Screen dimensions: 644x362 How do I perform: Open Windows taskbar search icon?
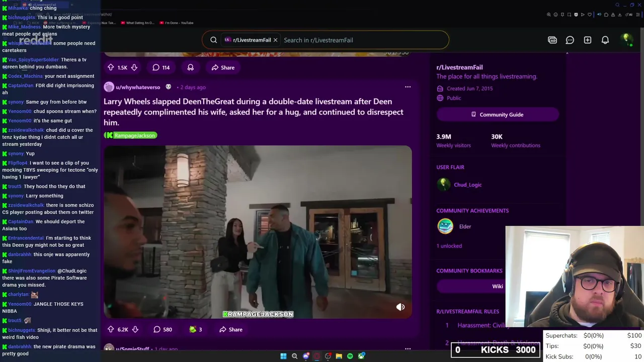click(294, 356)
